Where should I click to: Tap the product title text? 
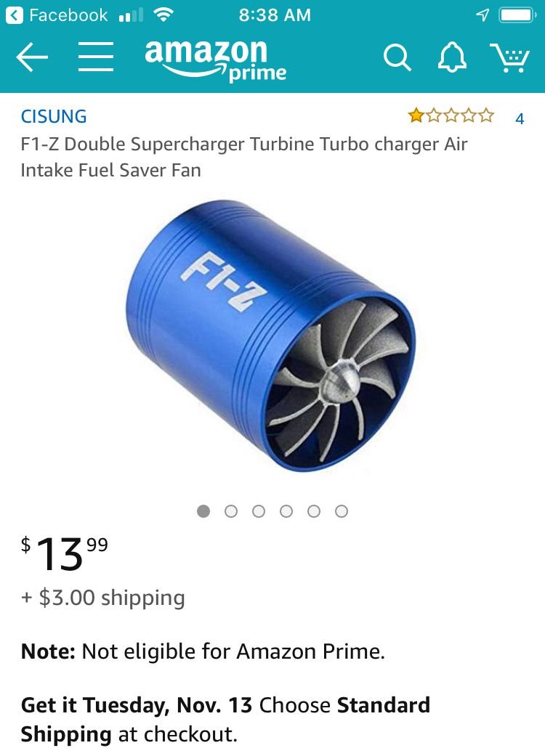click(x=243, y=157)
